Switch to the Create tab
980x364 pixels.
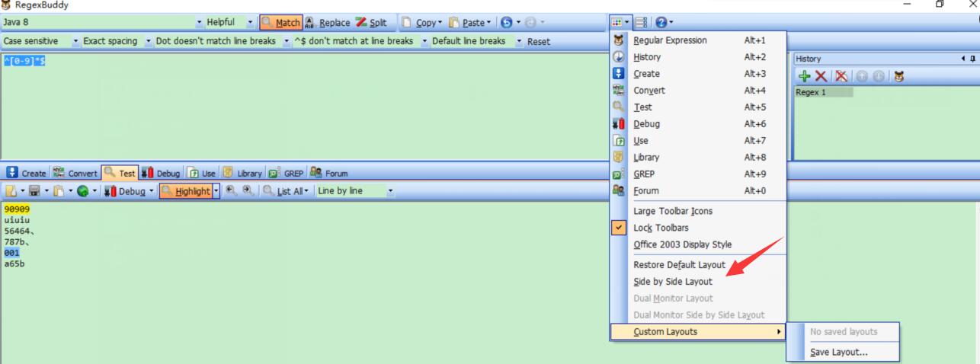[26, 173]
